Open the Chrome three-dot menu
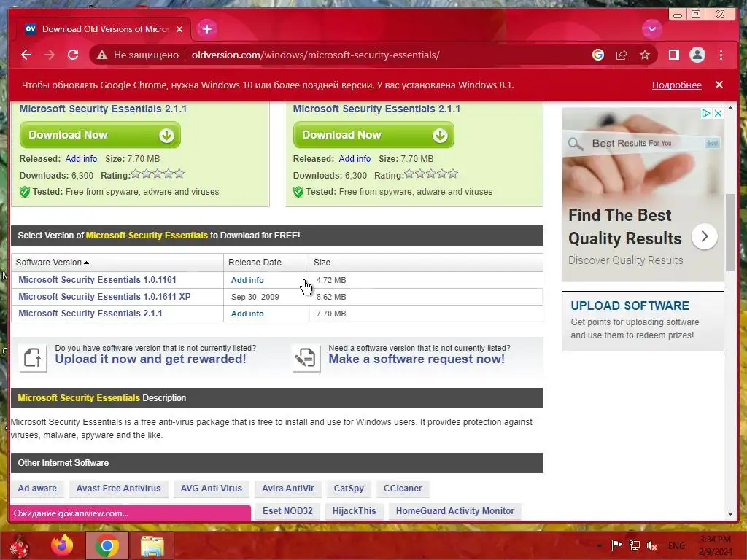 pos(721,55)
